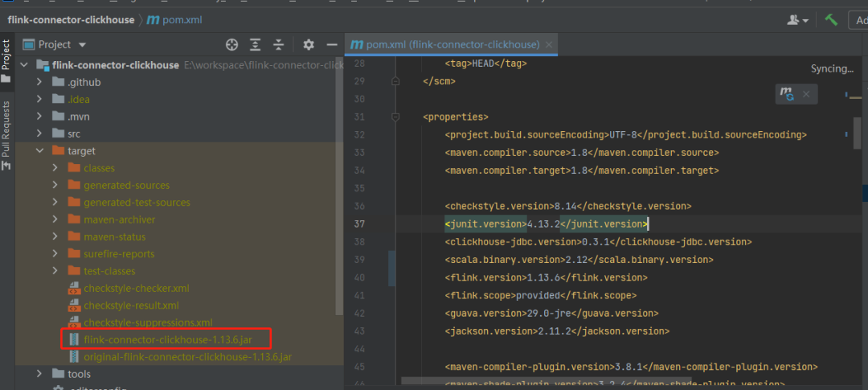Click the maven-archiver folder icon
The height and width of the screenshot is (390, 868).
coord(74,220)
